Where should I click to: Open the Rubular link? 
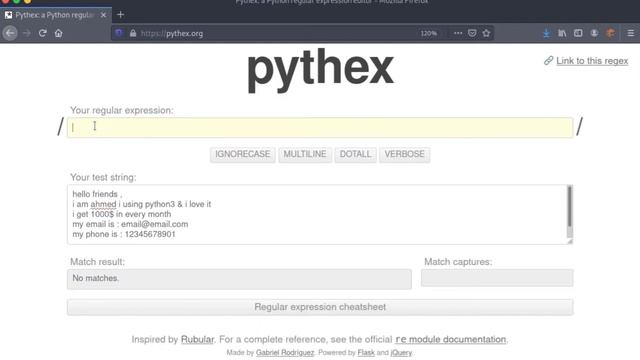(x=198, y=340)
